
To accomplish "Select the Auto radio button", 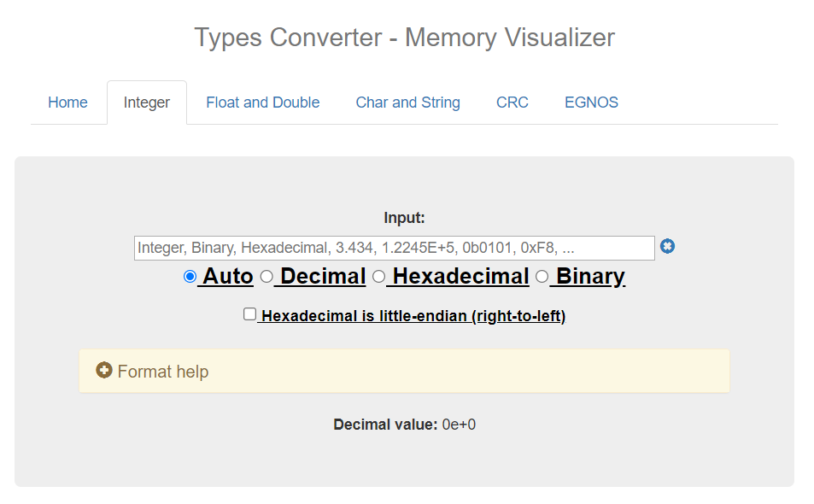I will click(190, 277).
